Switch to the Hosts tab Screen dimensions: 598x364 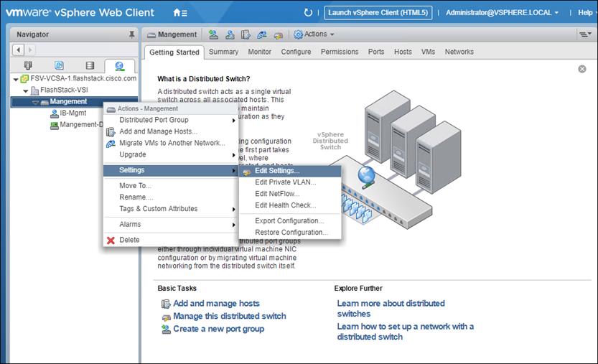(403, 52)
